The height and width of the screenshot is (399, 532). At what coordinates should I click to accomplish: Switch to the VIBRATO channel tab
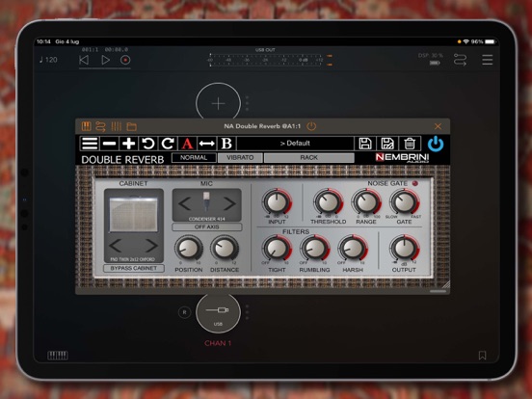click(x=240, y=157)
